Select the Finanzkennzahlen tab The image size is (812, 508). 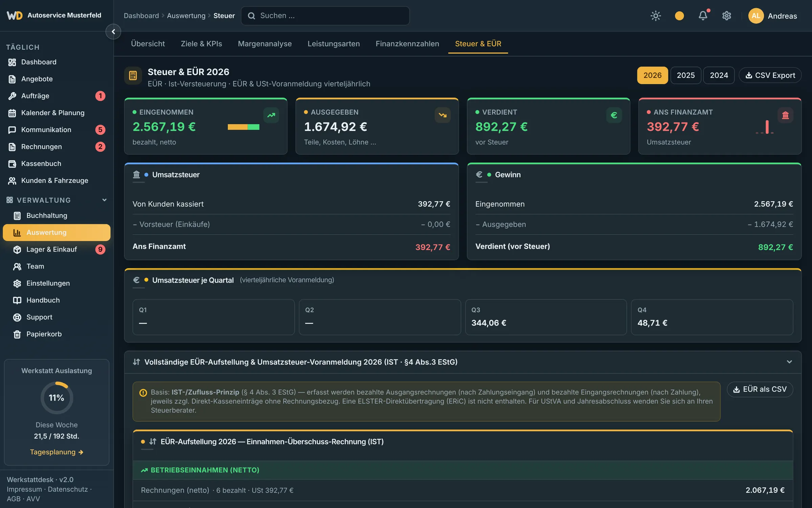click(x=407, y=44)
